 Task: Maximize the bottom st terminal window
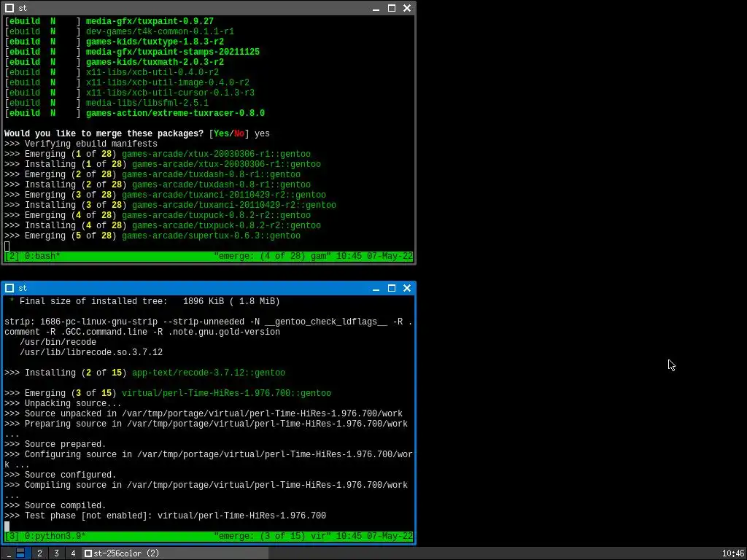coord(392,288)
